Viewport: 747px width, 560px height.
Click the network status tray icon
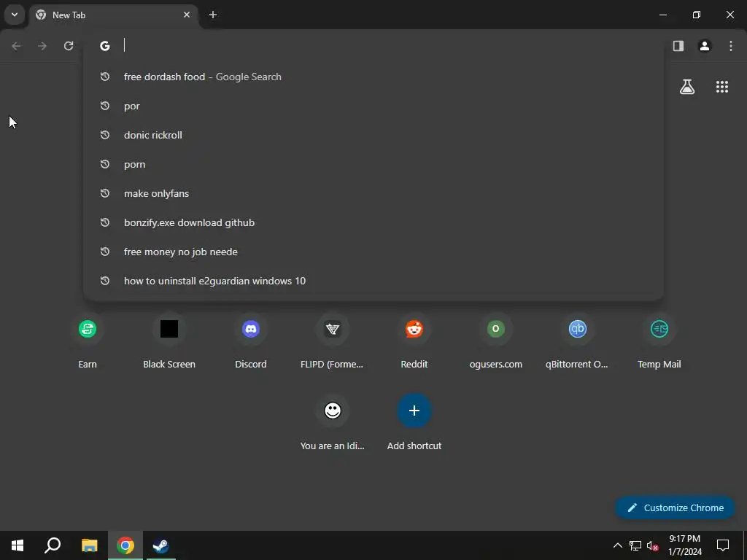[x=635, y=545]
